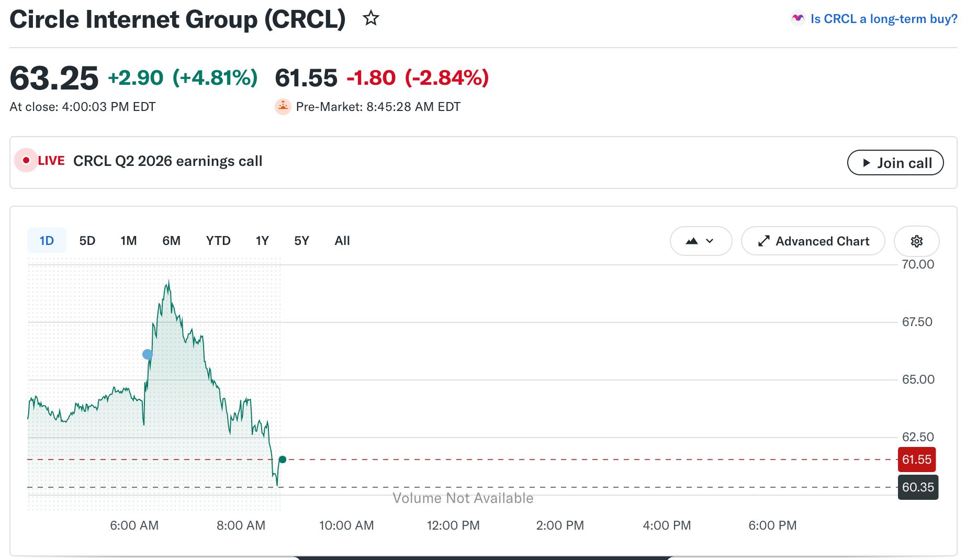Switch to the 1Y range

click(x=262, y=241)
